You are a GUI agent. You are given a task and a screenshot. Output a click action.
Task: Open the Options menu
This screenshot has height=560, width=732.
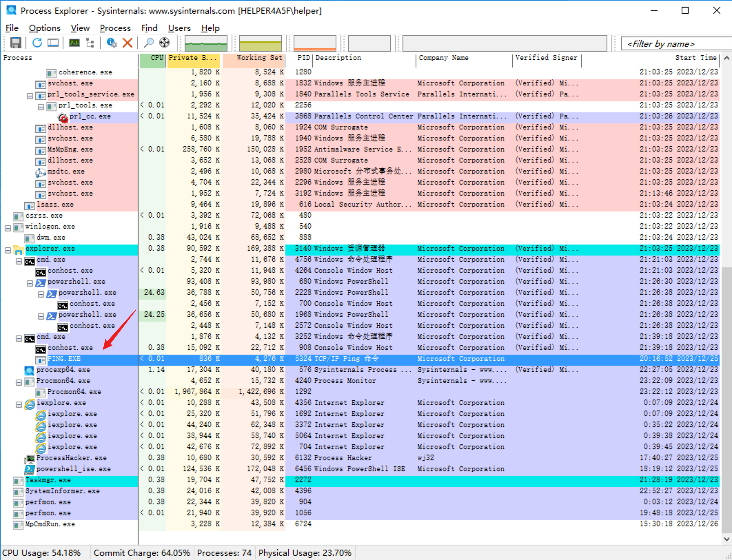click(x=44, y=28)
